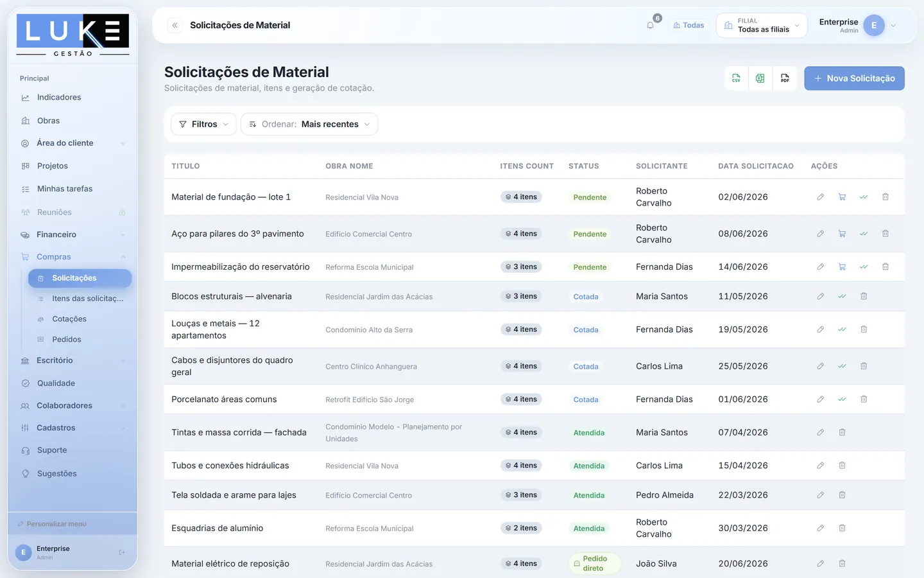Click the double-check icon for 'Impermeabilização do reservatório'
Viewport: 924px width, 578px height.
point(864,267)
